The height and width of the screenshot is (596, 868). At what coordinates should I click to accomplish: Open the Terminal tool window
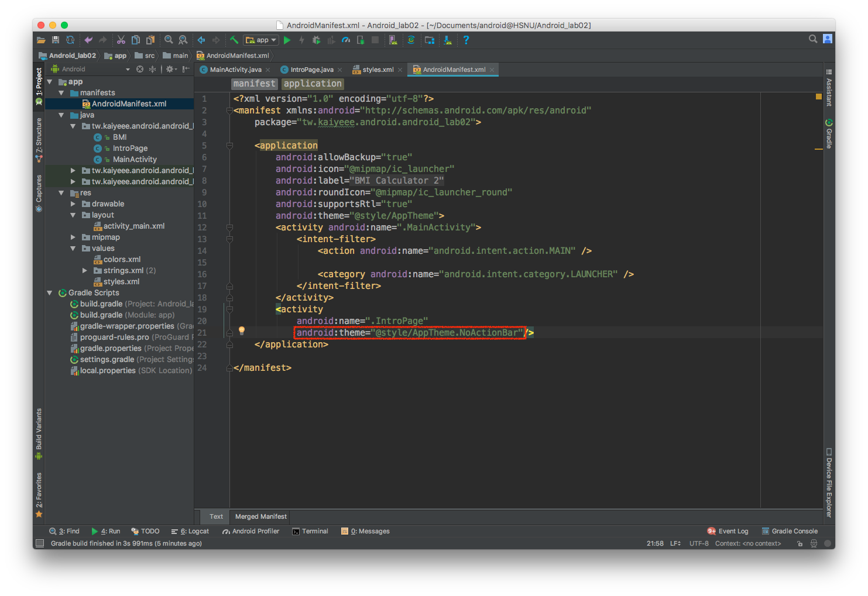point(310,531)
